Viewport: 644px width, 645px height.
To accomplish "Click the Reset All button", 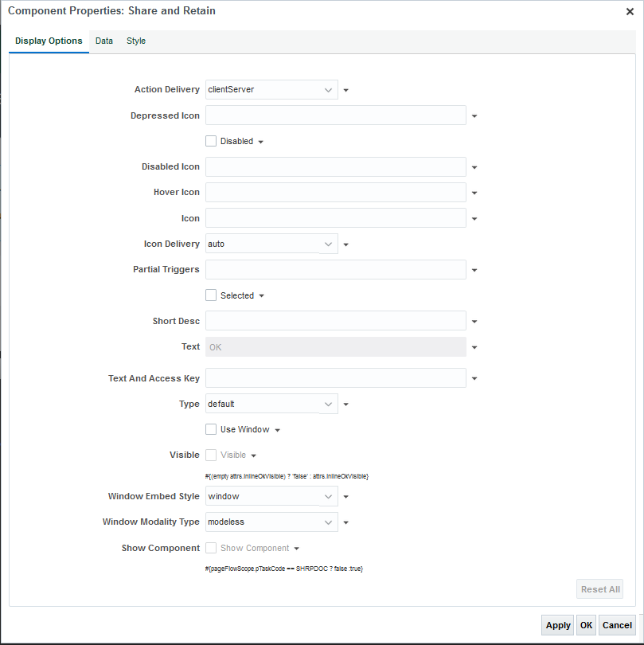I will (599, 588).
